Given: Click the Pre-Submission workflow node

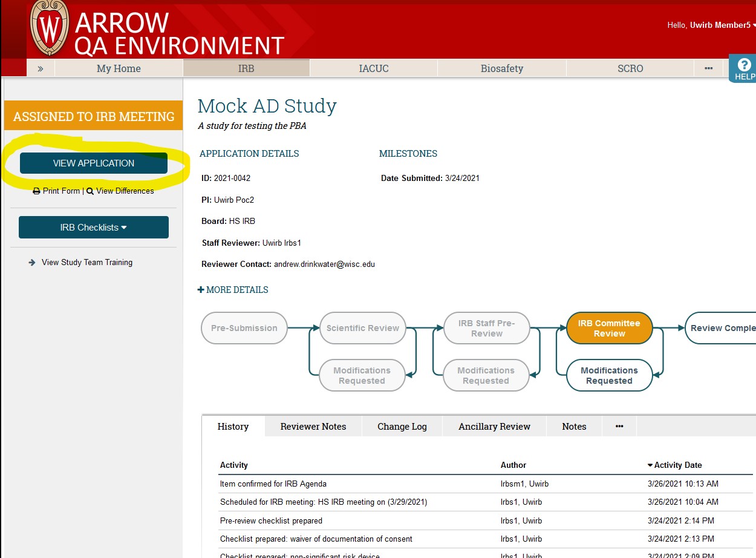Looking at the screenshot, I should [244, 327].
